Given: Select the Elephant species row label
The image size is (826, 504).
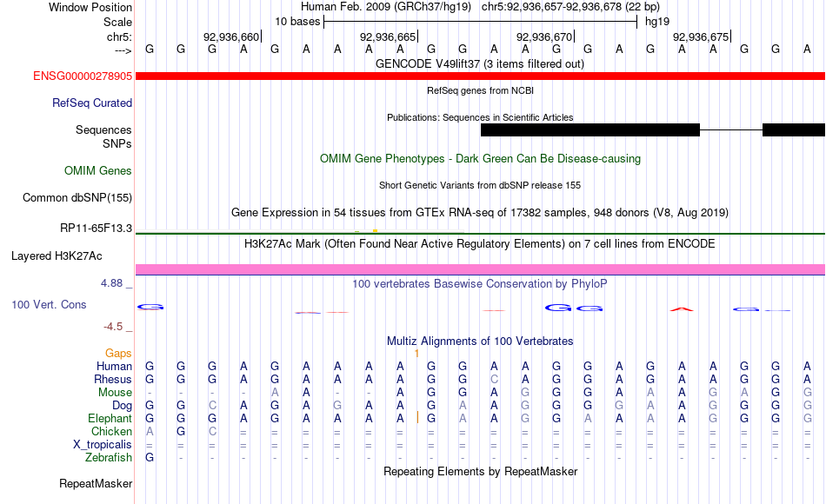Looking at the screenshot, I should click(110, 418).
